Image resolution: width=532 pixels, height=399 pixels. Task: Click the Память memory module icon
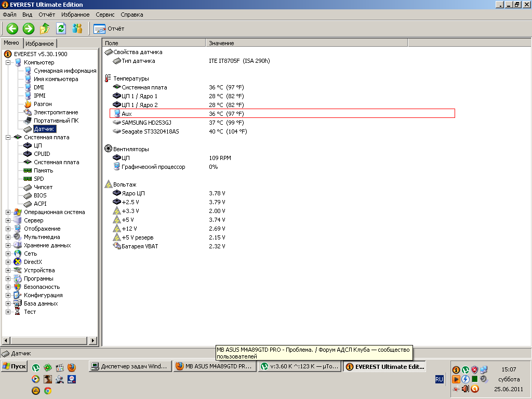28,170
